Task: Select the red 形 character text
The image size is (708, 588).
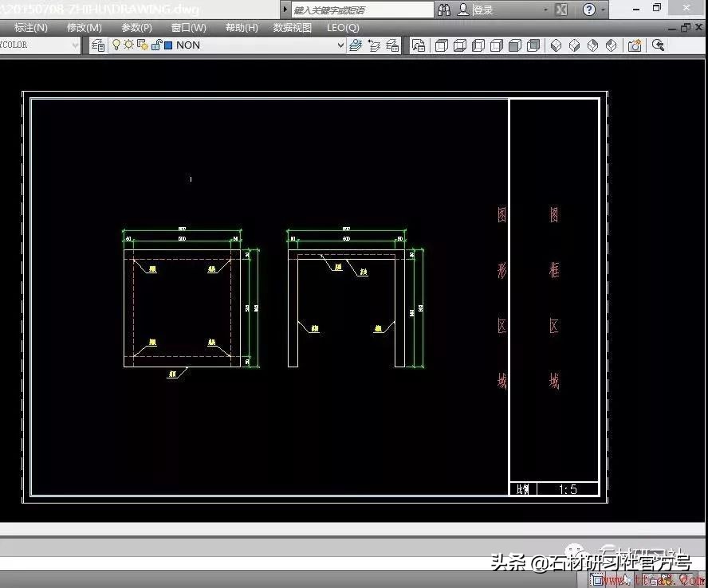Action: [x=501, y=271]
